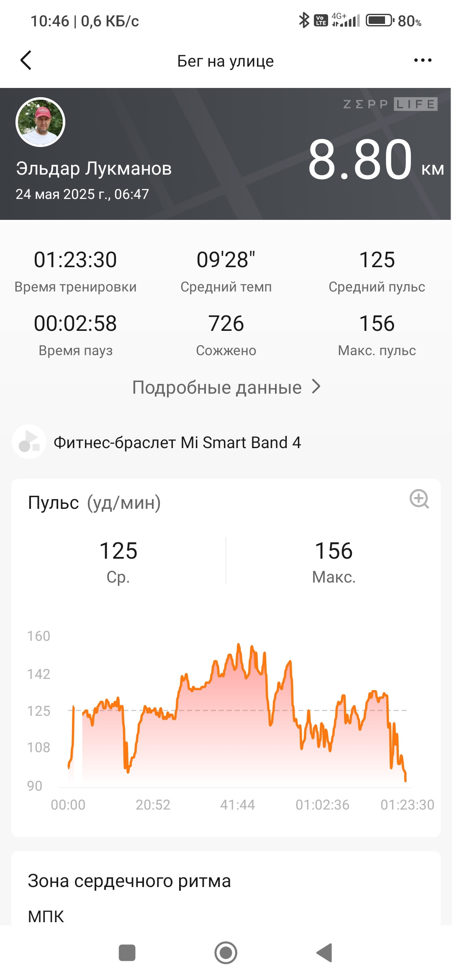Open the Зона сердечного ритма section
Image resolution: width=452 pixels, height=980 pixels.
[x=129, y=881]
